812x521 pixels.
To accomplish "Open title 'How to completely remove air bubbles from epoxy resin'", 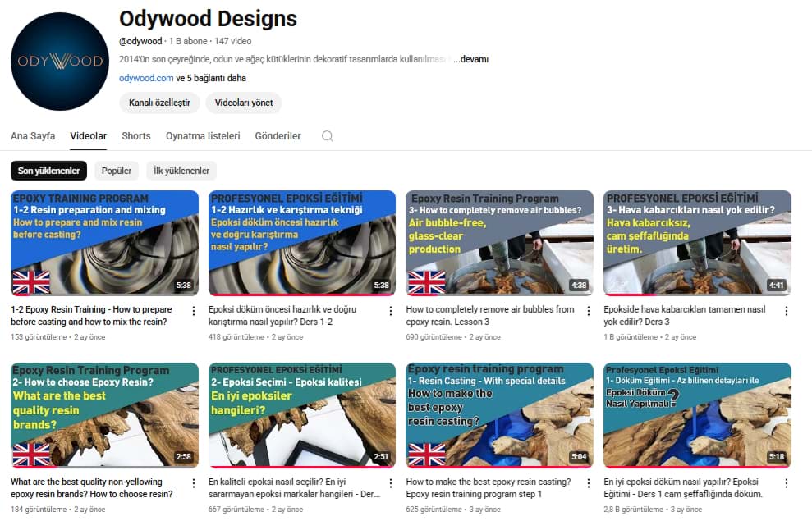I will pyautogui.click(x=490, y=316).
